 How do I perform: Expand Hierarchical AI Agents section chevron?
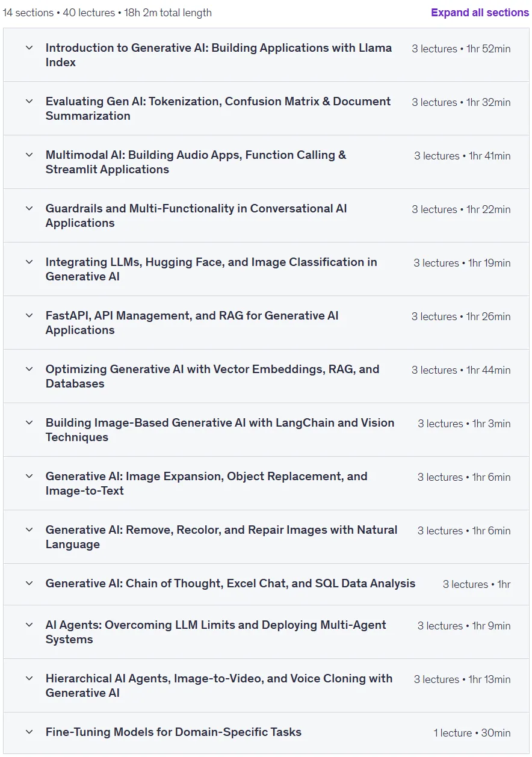click(29, 678)
